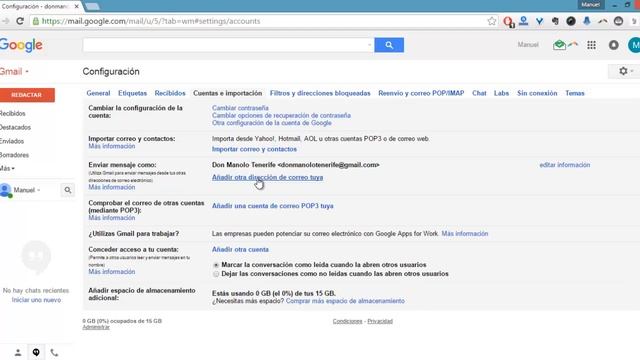Open Google notifications bell icon
This screenshot has height=360, width=640.
(613, 45)
